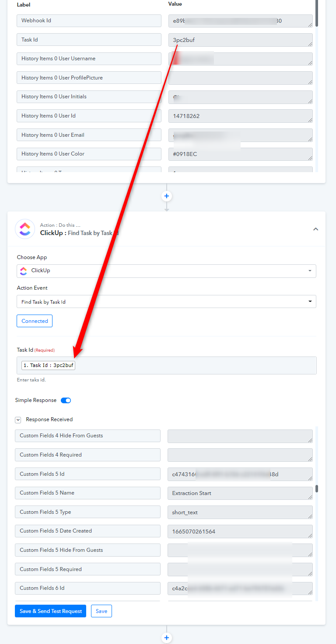Collapse the ClickUp action with chevron
Screen dimensions: 336x644
pos(315,229)
